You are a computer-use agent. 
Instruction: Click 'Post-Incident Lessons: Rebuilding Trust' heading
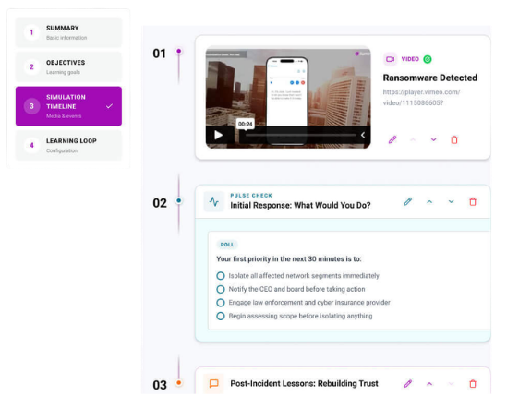tap(304, 383)
